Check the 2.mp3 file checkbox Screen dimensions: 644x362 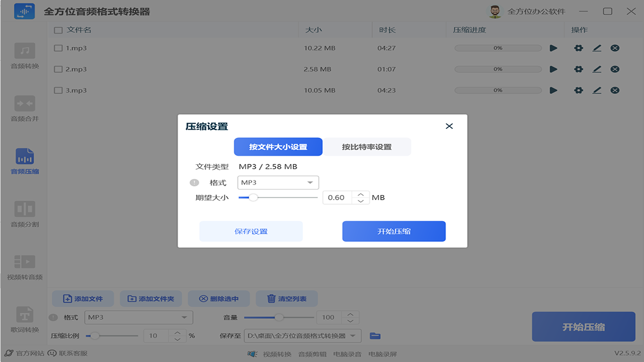pos(58,69)
